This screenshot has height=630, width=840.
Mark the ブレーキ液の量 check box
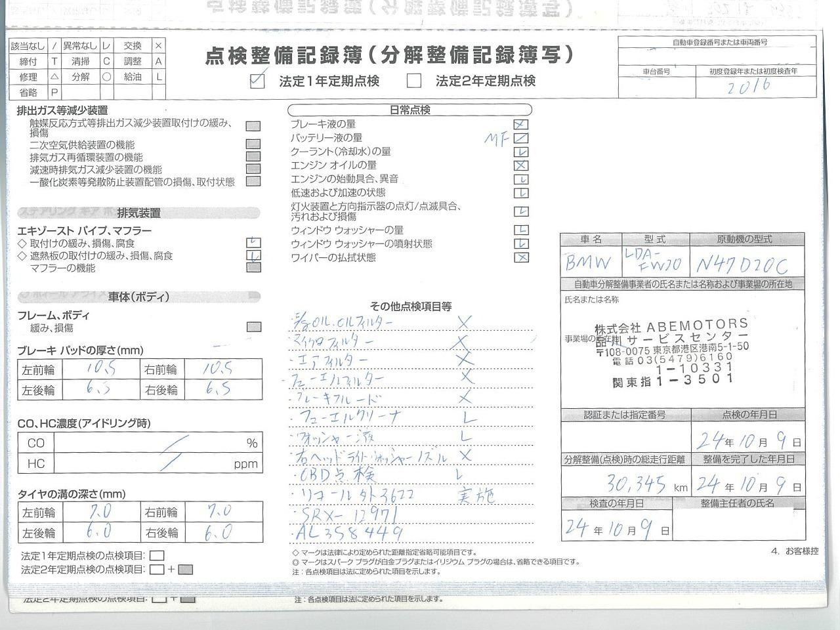(521, 125)
